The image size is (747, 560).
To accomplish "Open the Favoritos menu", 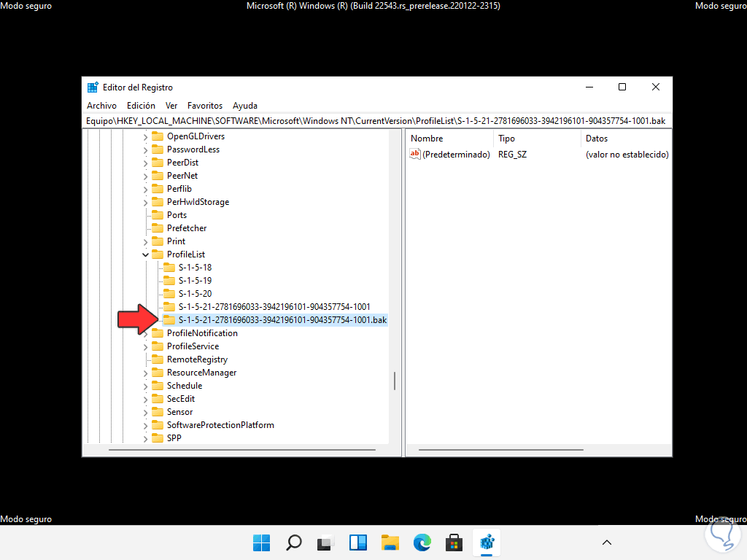I will 205,106.
